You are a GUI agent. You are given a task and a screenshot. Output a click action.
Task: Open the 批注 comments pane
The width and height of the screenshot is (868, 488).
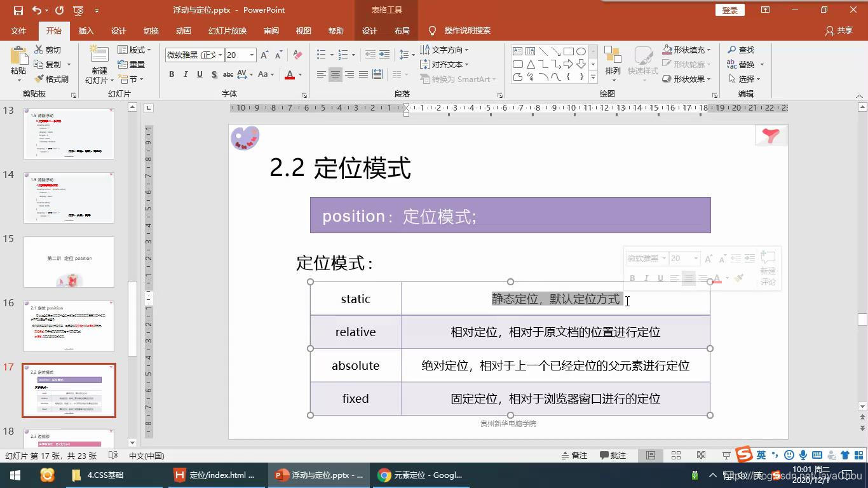(x=613, y=456)
